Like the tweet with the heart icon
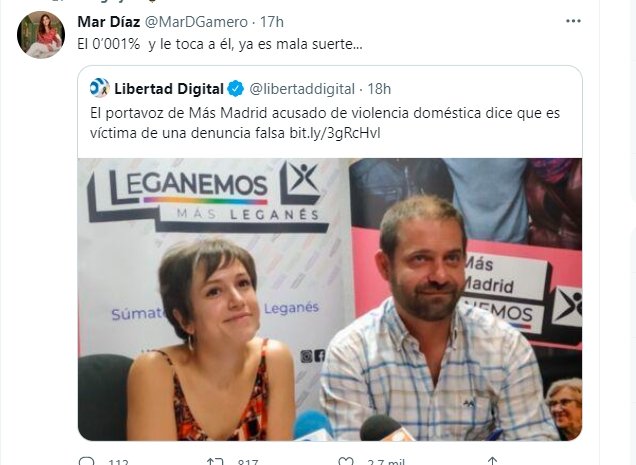The height and width of the screenshot is (465, 636). [346, 461]
